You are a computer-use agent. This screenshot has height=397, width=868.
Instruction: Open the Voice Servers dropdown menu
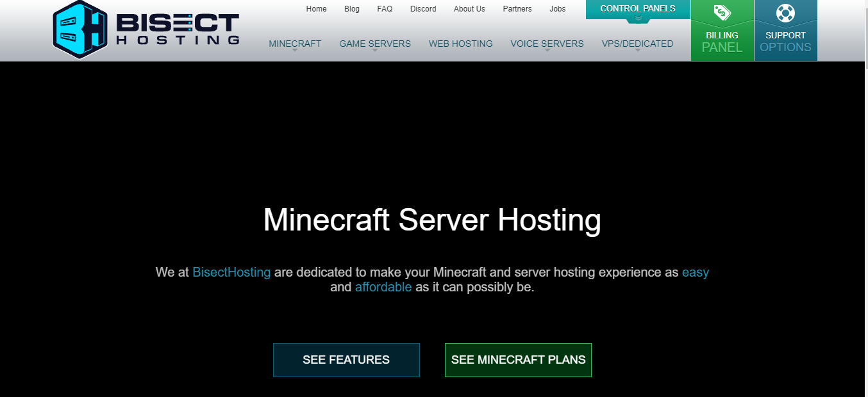click(547, 44)
